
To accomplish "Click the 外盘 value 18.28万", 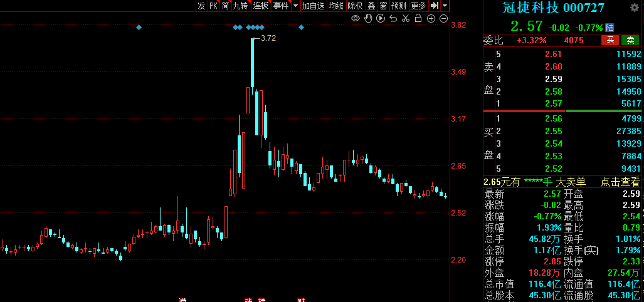I will [x=544, y=273].
